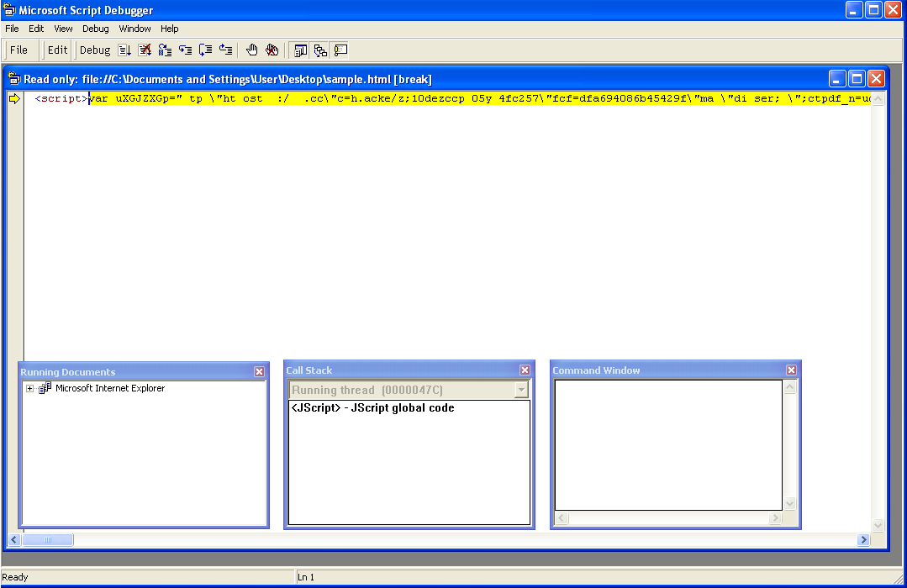Viewport: 907px width, 588px height.
Task: Expand the Microsoft Internet Explorer tree node
Action: coord(30,388)
